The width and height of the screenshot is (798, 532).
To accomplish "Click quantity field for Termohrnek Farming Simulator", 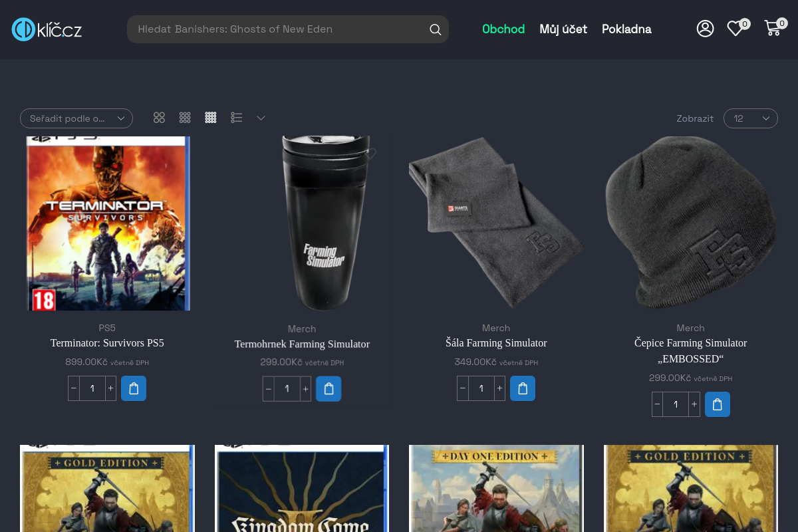I will (287, 389).
